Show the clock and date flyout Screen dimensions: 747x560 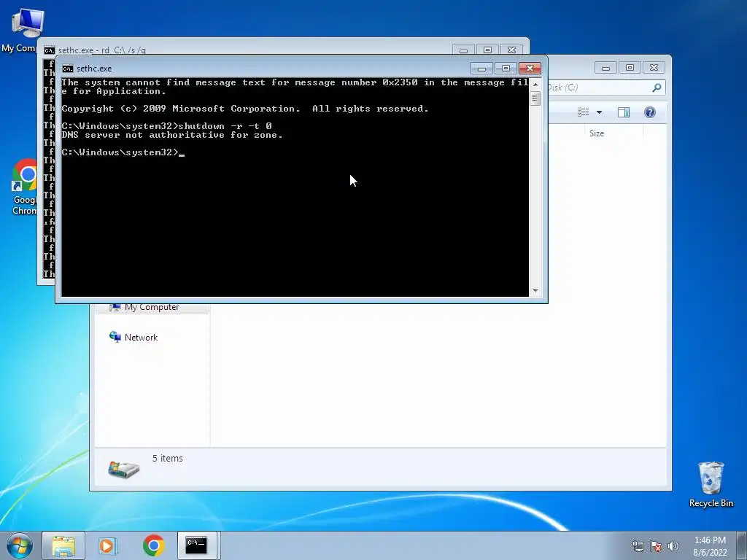coord(710,546)
